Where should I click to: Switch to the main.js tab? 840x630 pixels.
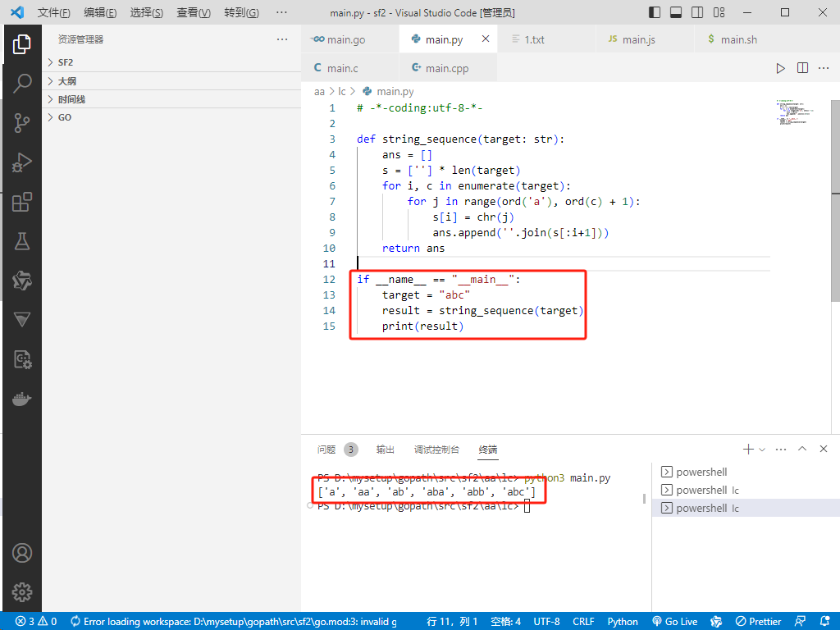(x=645, y=39)
